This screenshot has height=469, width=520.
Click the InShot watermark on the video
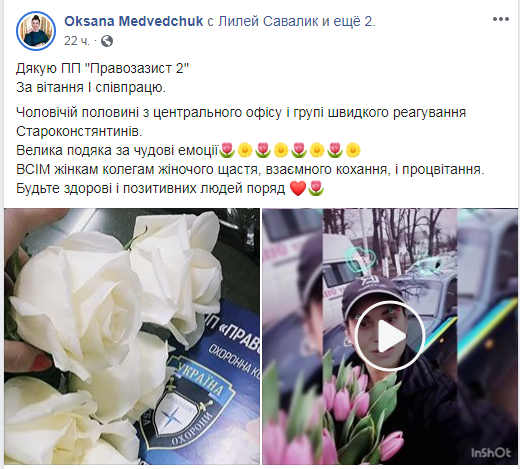(490, 453)
